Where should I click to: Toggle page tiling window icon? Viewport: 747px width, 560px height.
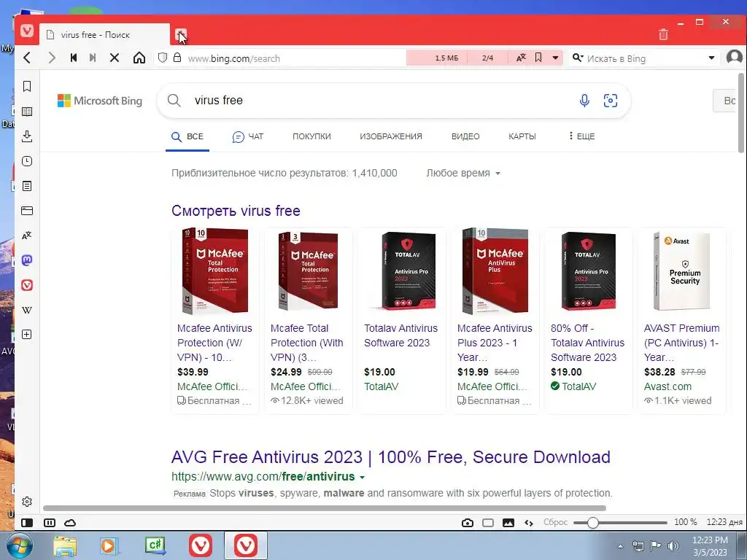pos(488,523)
